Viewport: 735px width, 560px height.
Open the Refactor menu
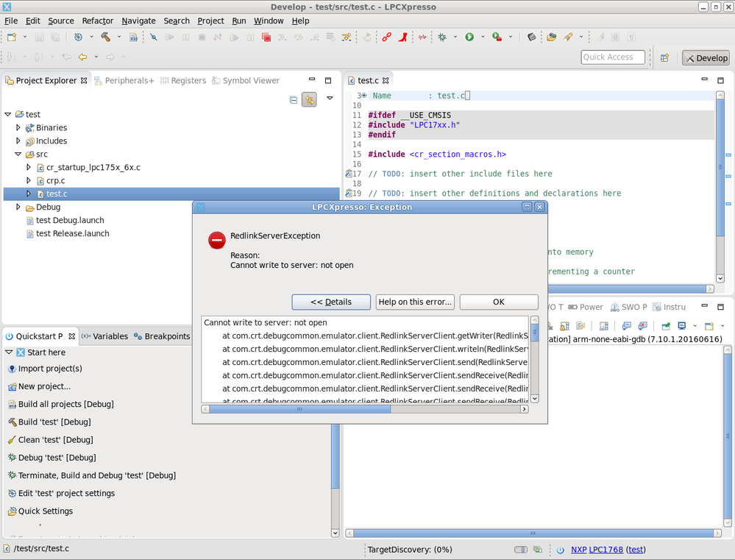point(98,21)
